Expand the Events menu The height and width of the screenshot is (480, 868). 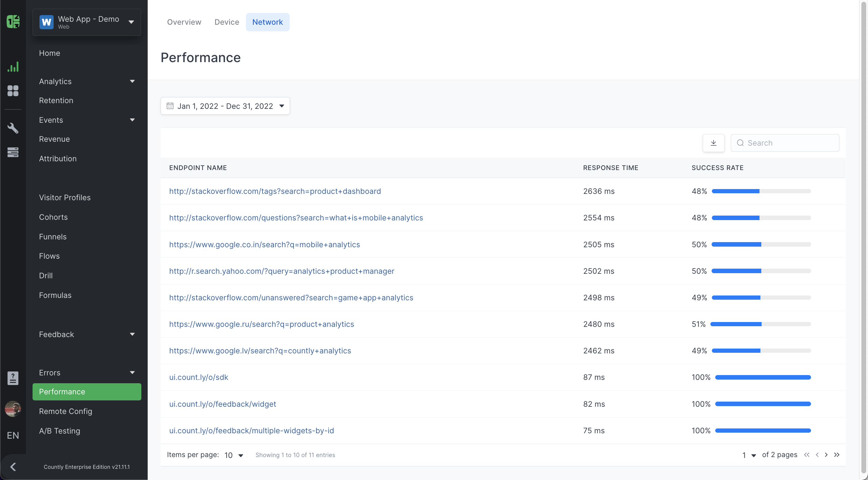86,120
